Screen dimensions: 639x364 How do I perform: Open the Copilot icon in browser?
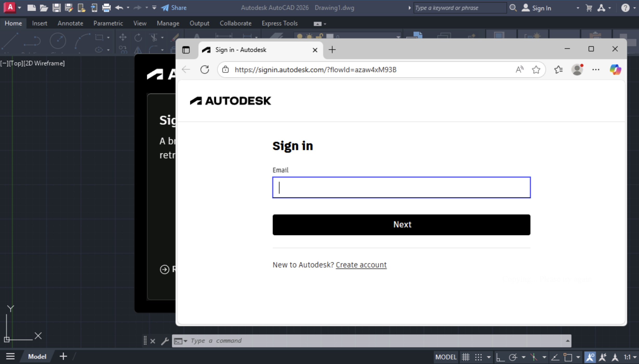(615, 70)
